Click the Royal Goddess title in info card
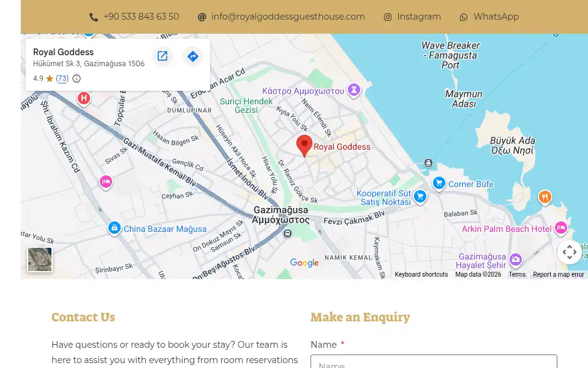This screenshot has height=368, width=588. point(63,52)
